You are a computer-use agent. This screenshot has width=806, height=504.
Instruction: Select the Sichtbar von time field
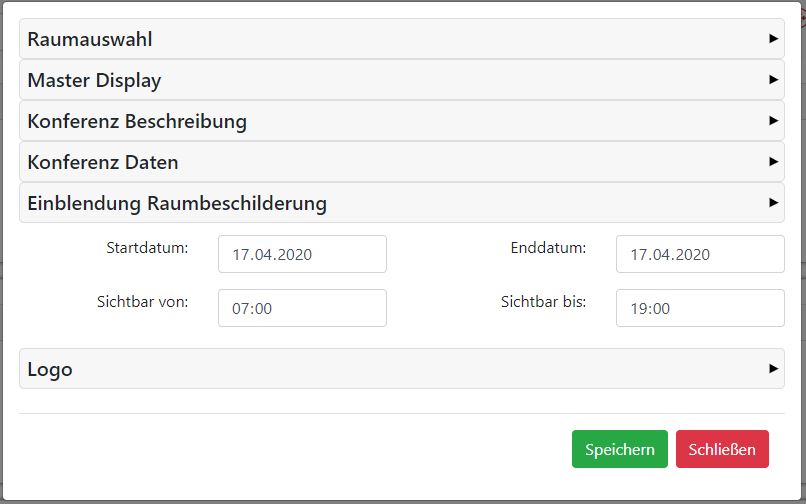(x=302, y=308)
